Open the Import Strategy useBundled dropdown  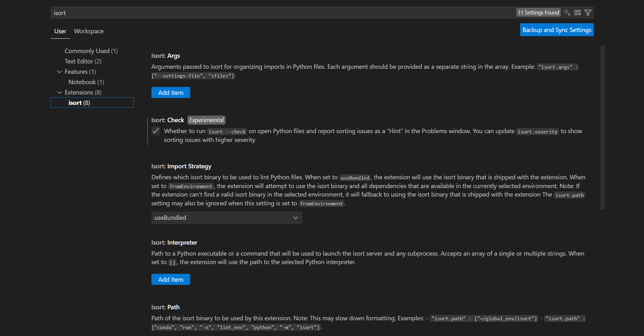pos(227,218)
